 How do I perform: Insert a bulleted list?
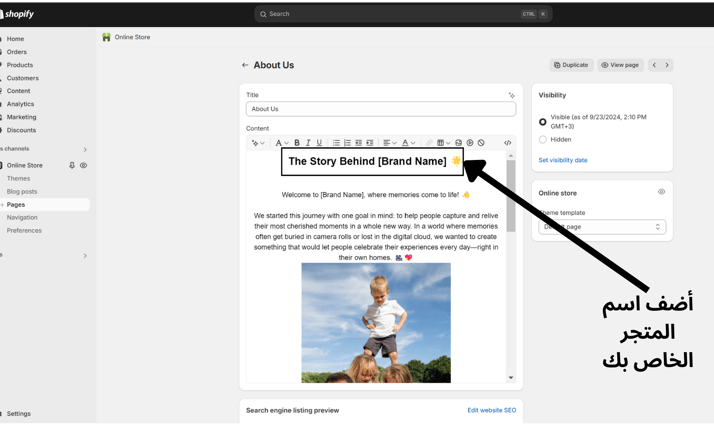(336, 143)
